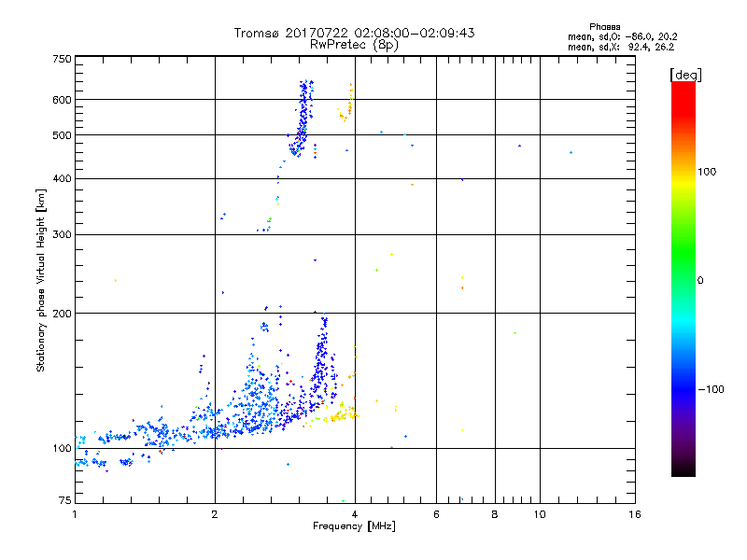Select the 'mean, sd,X: 92.4, 26.2' line
The height and width of the screenshot is (560, 747).
point(621,47)
